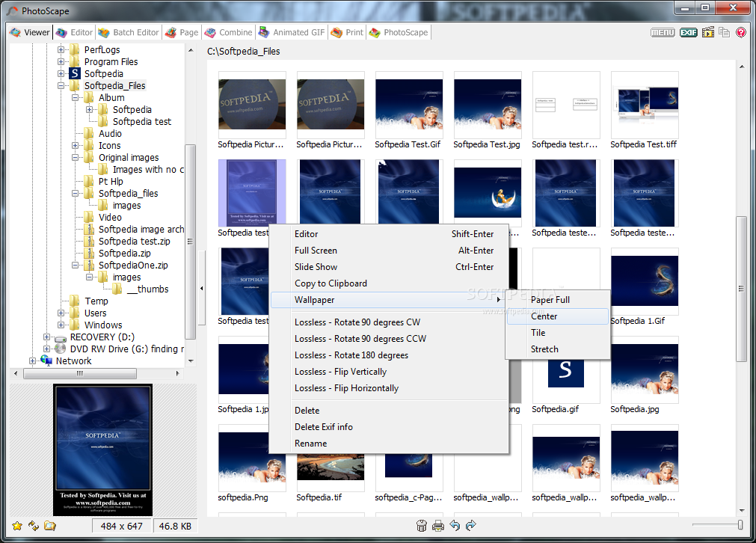The image size is (756, 543).
Task: Click the rotate counterclockwise arrow icon
Action: pyautogui.click(x=455, y=525)
